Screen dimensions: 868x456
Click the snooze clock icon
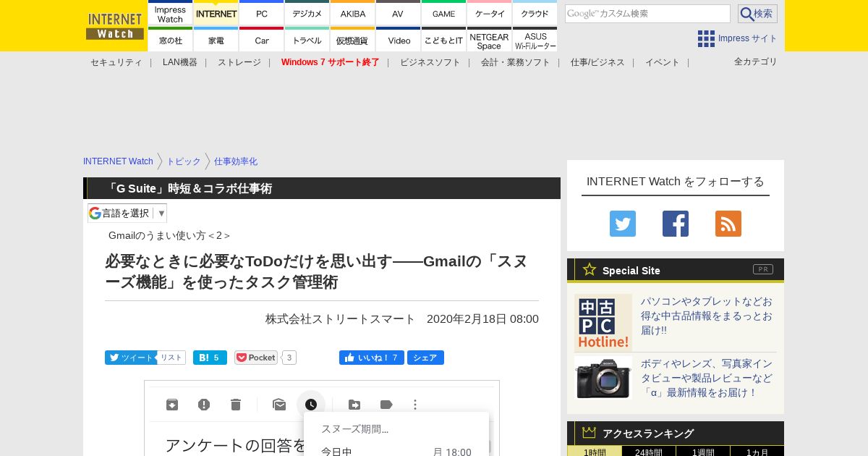[x=311, y=405]
